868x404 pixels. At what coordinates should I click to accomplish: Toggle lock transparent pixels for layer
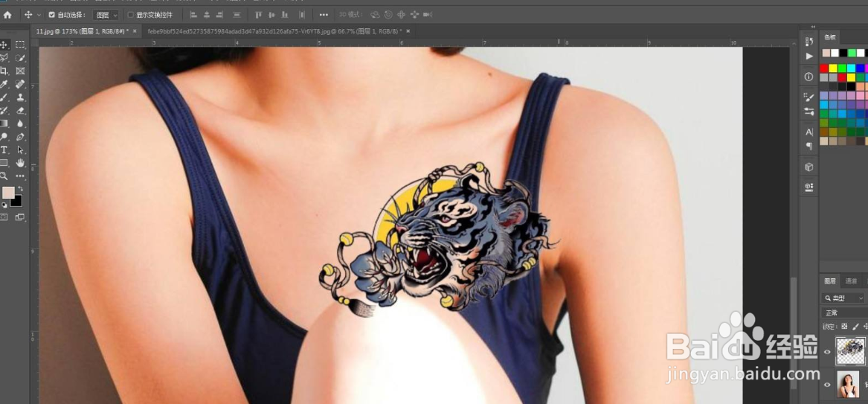[845, 327]
